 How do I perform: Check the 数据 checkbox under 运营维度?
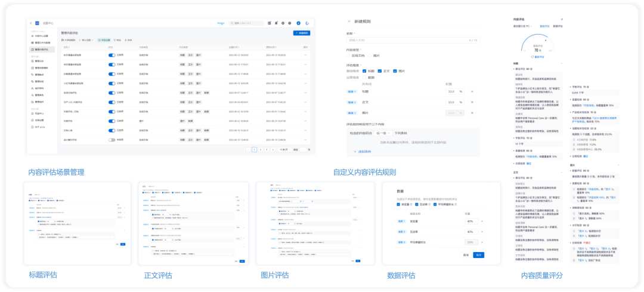(x=364, y=77)
